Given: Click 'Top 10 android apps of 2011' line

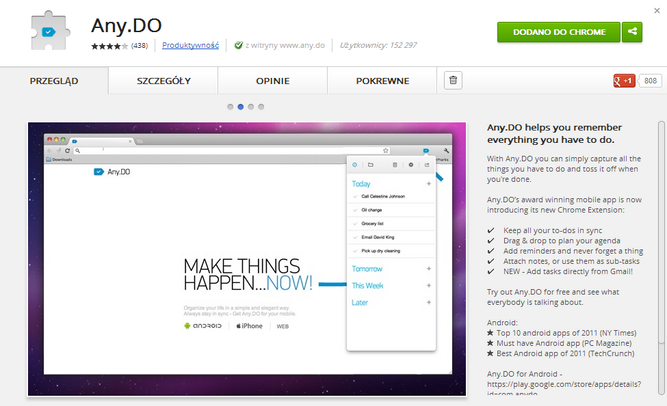Looking at the screenshot, I should pos(566,333).
